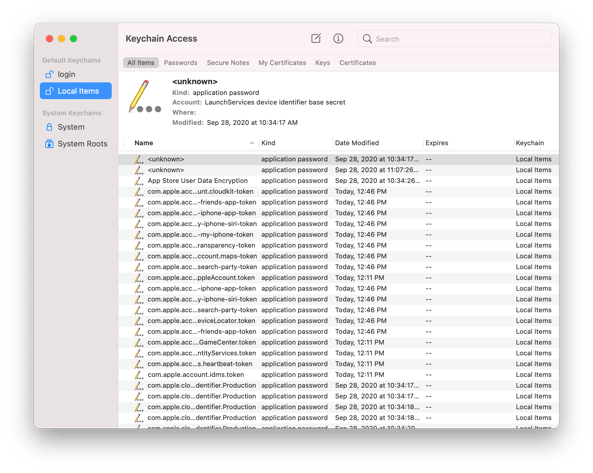The image size is (593, 473).
Task: Sort list by Kind column header
Action: click(x=268, y=143)
